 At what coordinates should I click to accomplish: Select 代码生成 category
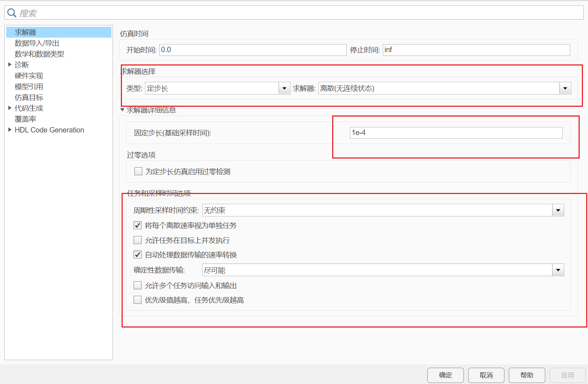(29, 108)
